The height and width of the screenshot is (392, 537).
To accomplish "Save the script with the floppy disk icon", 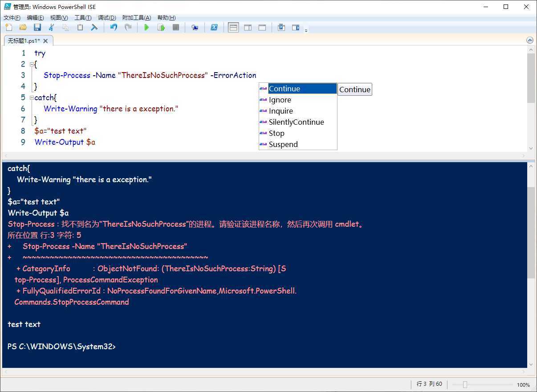I will [x=37, y=28].
